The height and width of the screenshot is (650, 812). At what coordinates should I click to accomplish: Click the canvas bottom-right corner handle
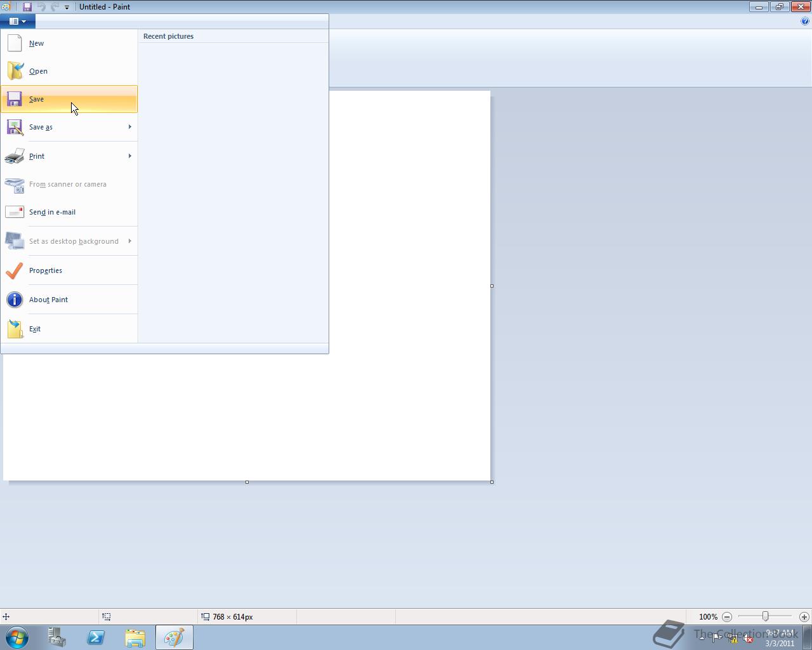coord(492,482)
